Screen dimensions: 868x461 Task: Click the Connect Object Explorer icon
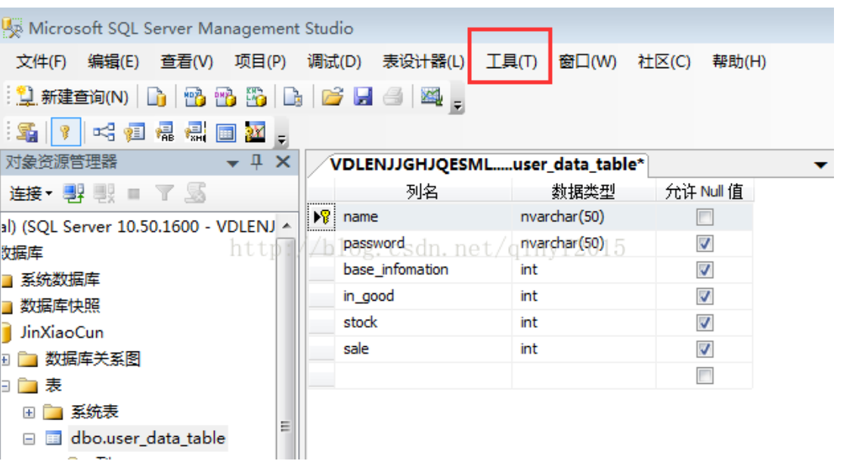tap(73, 193)
